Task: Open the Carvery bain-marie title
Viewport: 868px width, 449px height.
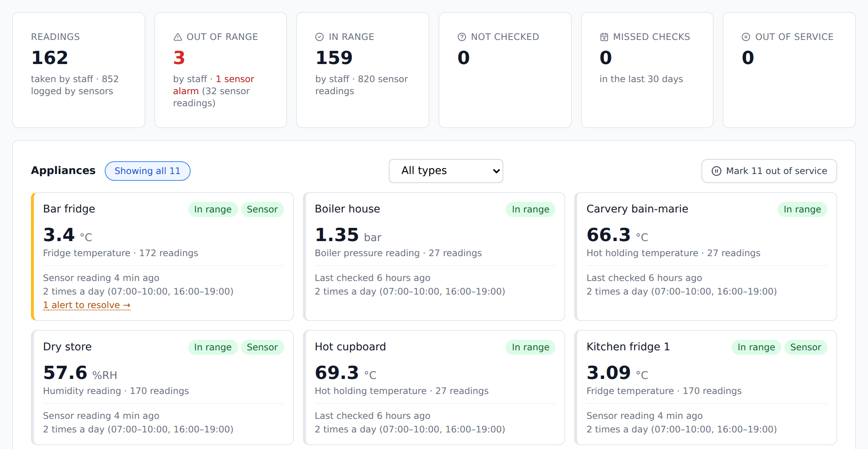Action: click(x=637, y=209)
